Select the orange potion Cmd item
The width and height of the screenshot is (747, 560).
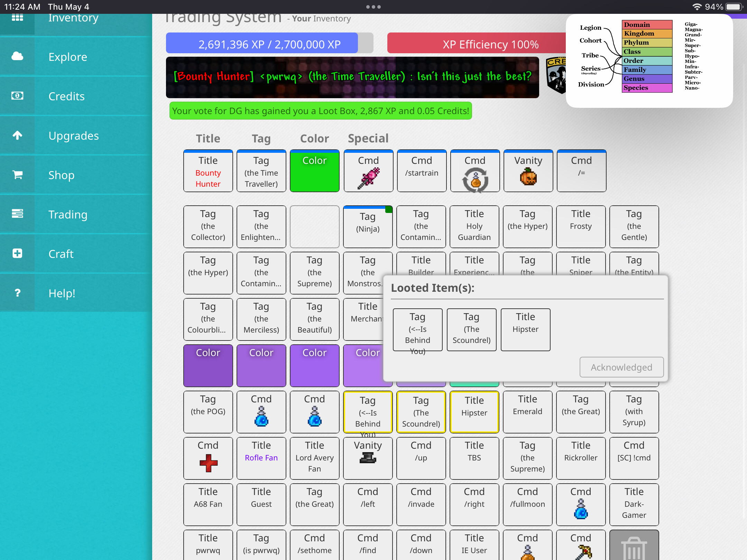pyautogui.click(x=528, y=545)
